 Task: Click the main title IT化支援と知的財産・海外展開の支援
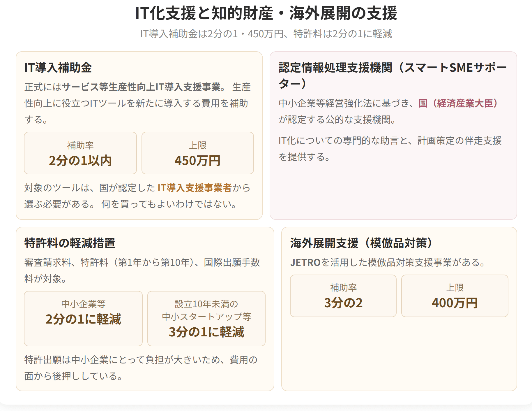[x=266, y=13]
